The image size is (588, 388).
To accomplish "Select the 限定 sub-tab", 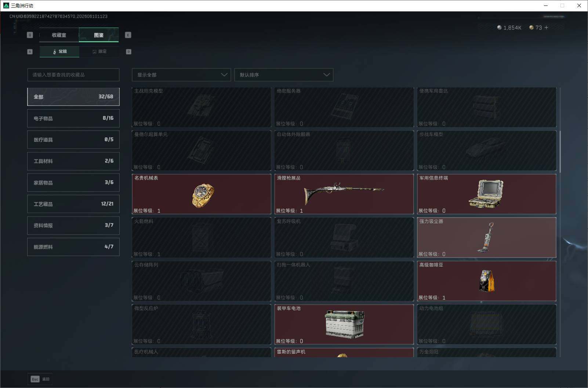I will [99, 51].
